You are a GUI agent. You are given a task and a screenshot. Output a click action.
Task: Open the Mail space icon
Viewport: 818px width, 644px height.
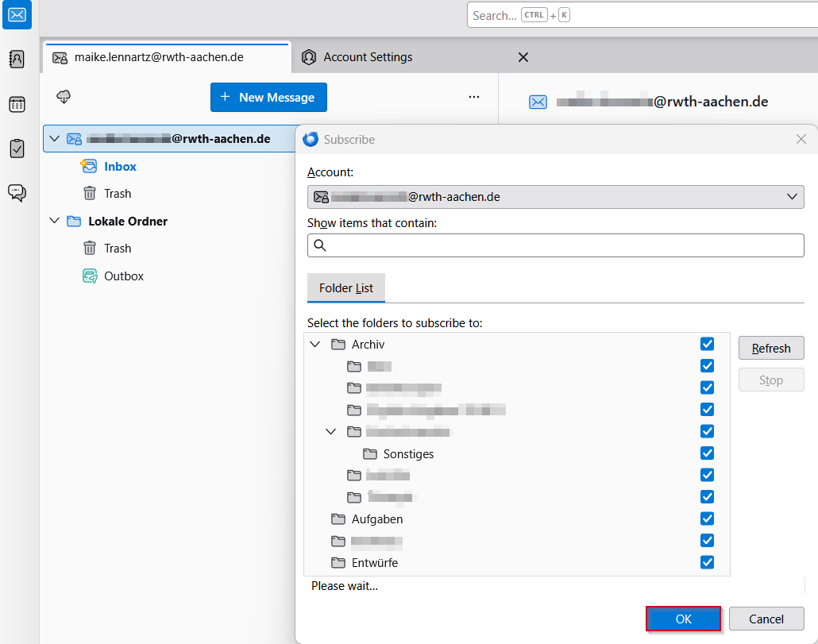click(x=17, y=14)
